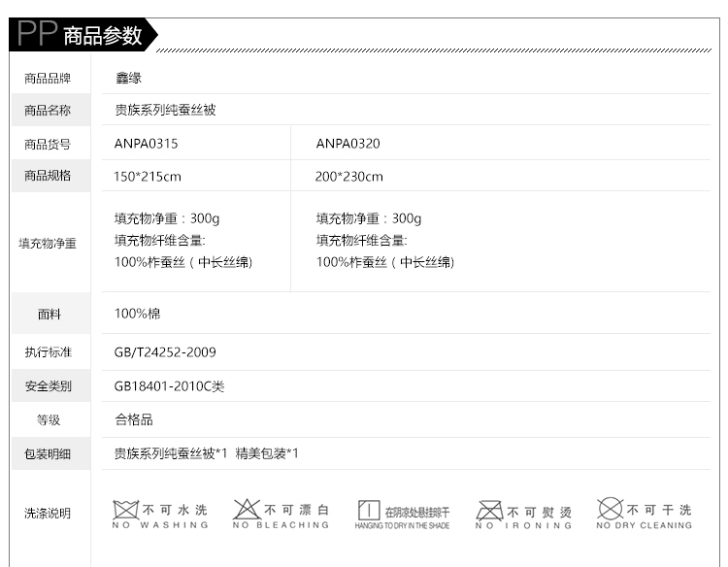728x567 pixels.
Task: Select the 执行标准 row label
Action: [49, 352]
